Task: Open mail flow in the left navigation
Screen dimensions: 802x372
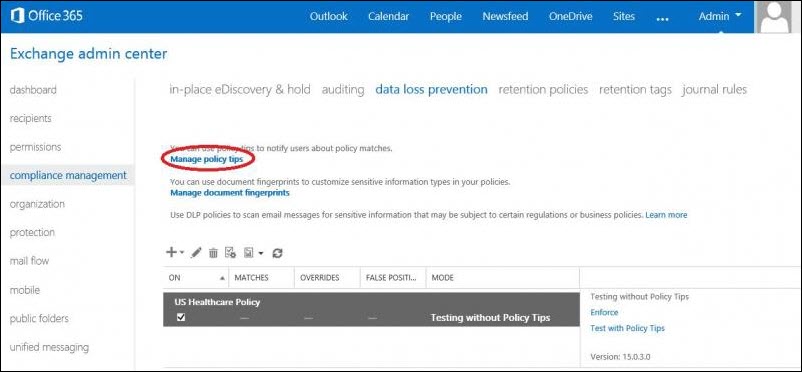Action: [29, 261]
